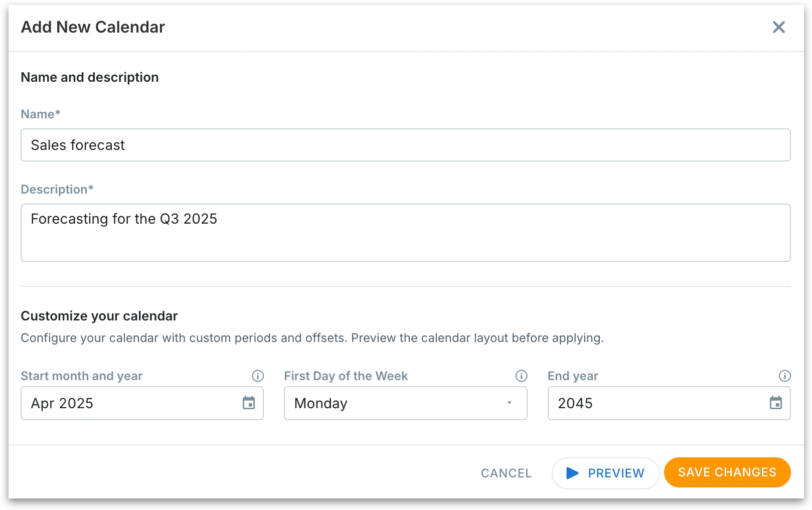812x510 pixels.
Task: Focus the Description text area
Action: coord(405,232)
